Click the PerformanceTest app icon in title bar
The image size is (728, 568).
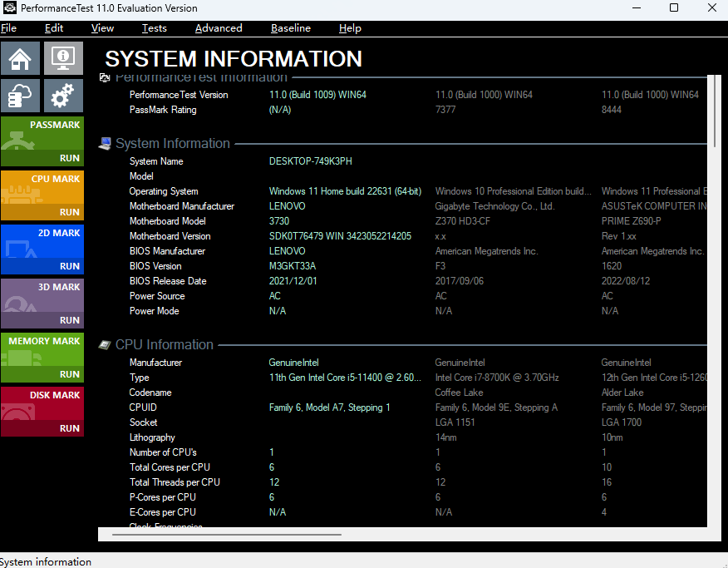coord(10,7)
